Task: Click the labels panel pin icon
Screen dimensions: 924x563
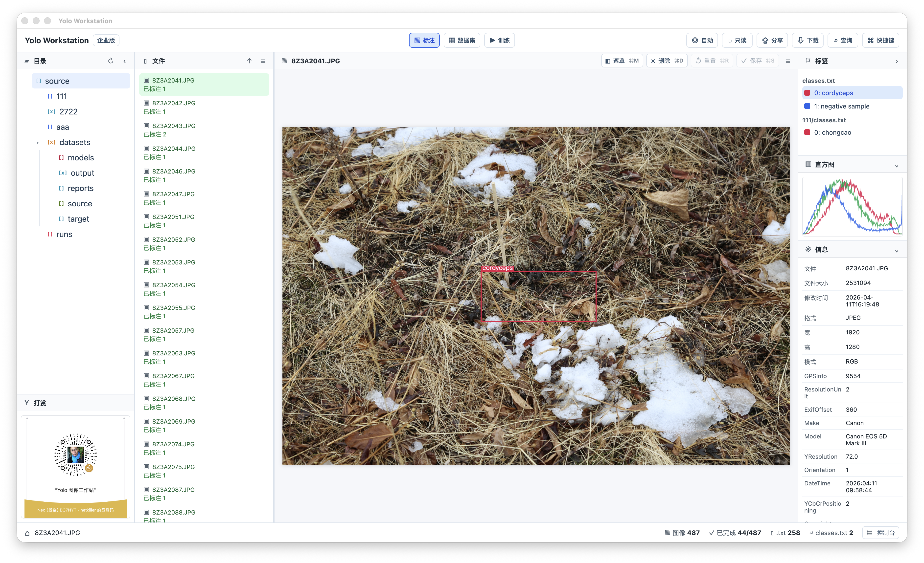Action: coord(808,61)
